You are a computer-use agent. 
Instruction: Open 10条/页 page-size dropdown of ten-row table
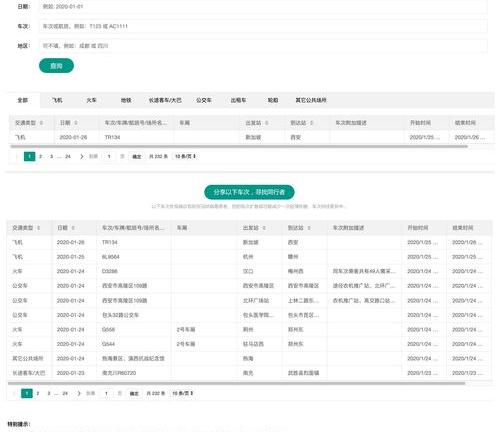[182, 393]
